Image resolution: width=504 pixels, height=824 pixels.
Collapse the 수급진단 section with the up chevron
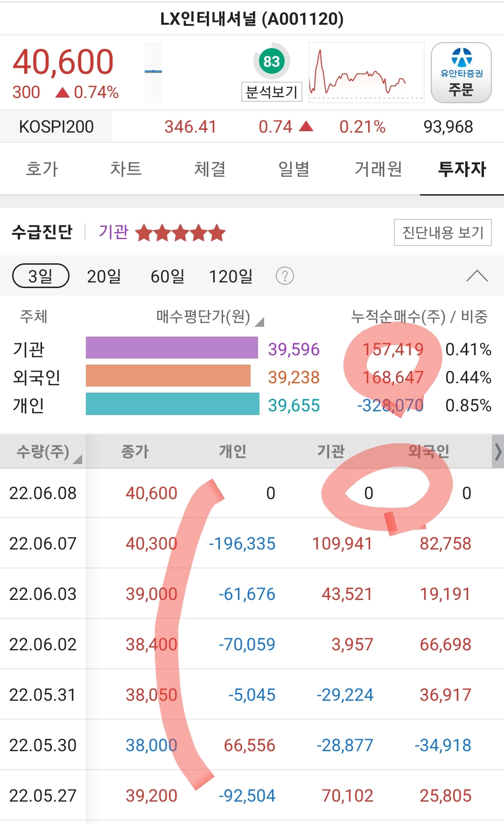(x=477, y=276)
